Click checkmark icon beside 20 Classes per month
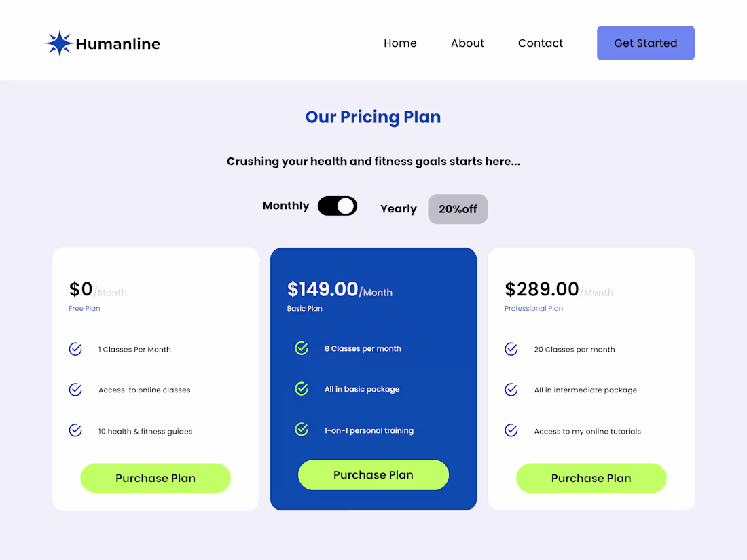 tap(511, 349)
